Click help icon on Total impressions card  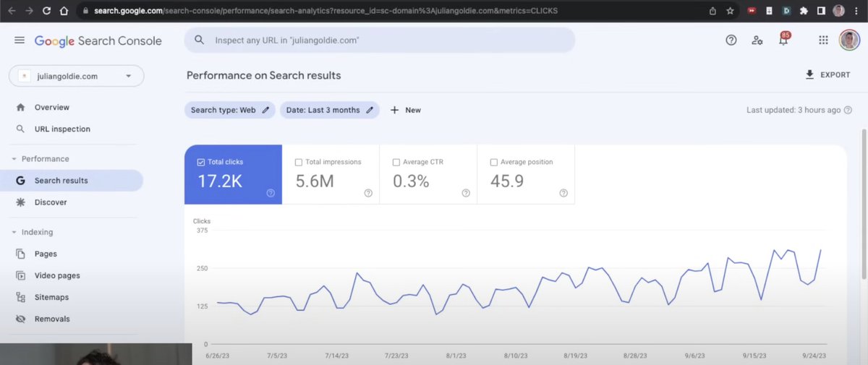tap(368, 193)
